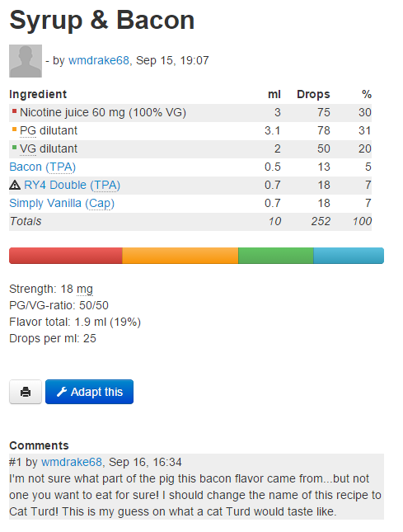This screenshot has width=403, height=532.
Task: Click the mg abbreviation in Strength line
Action: click(x=84, y=290)
